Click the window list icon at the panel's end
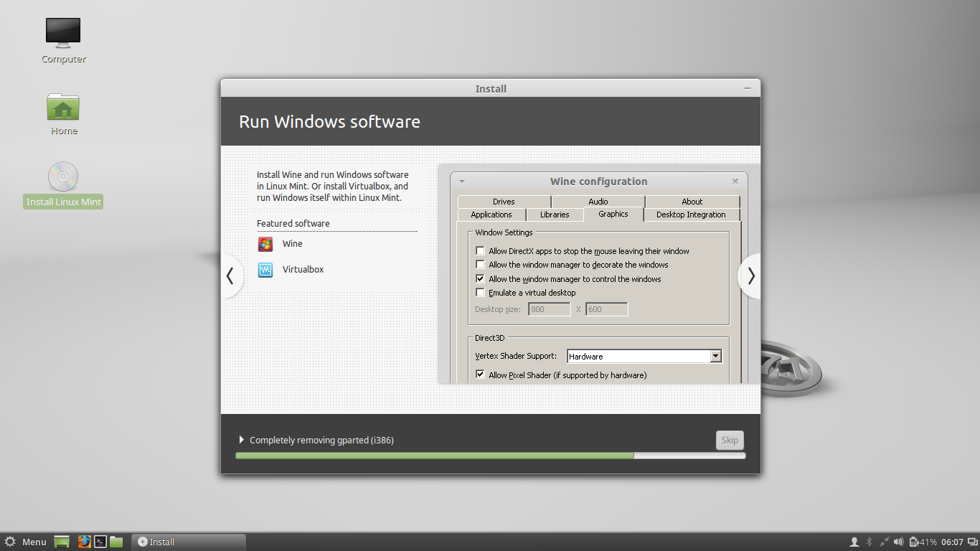 click(971, 542)
